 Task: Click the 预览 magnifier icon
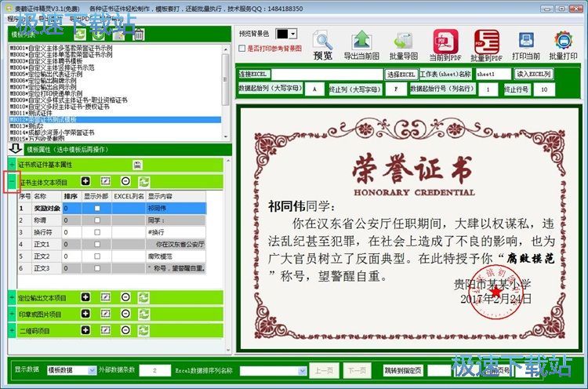pos(322,41)
